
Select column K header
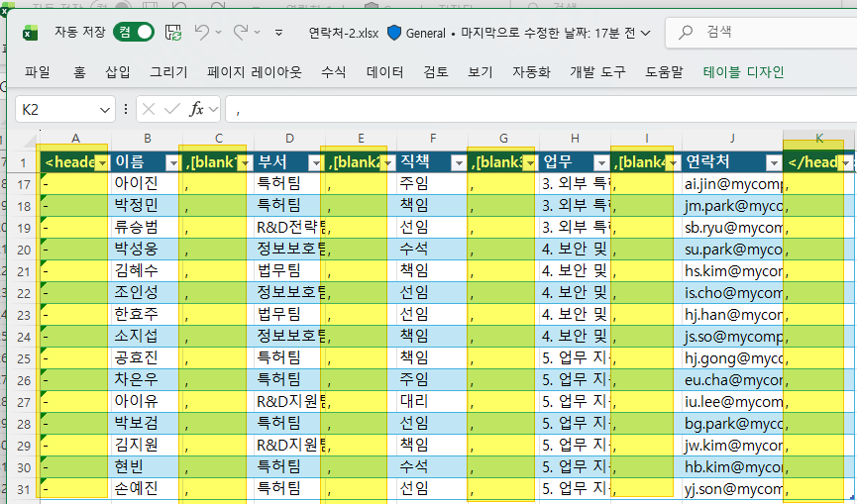coord(819,139)
